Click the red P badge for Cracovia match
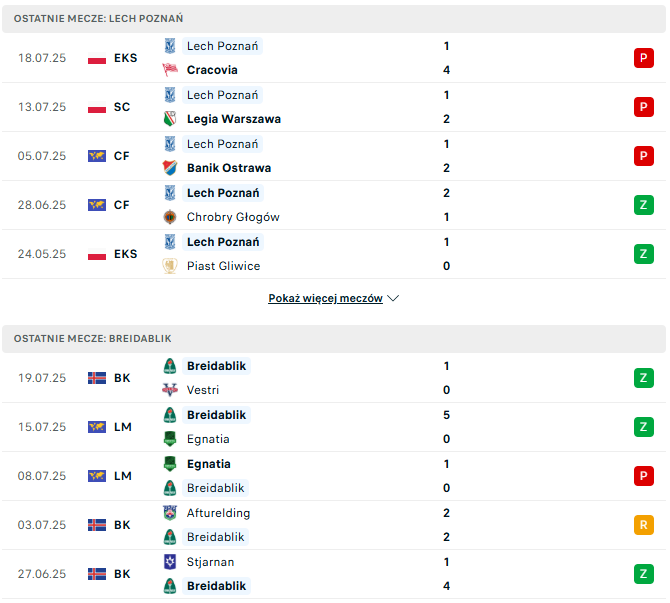670x603 pixels. tap(644, 58)
